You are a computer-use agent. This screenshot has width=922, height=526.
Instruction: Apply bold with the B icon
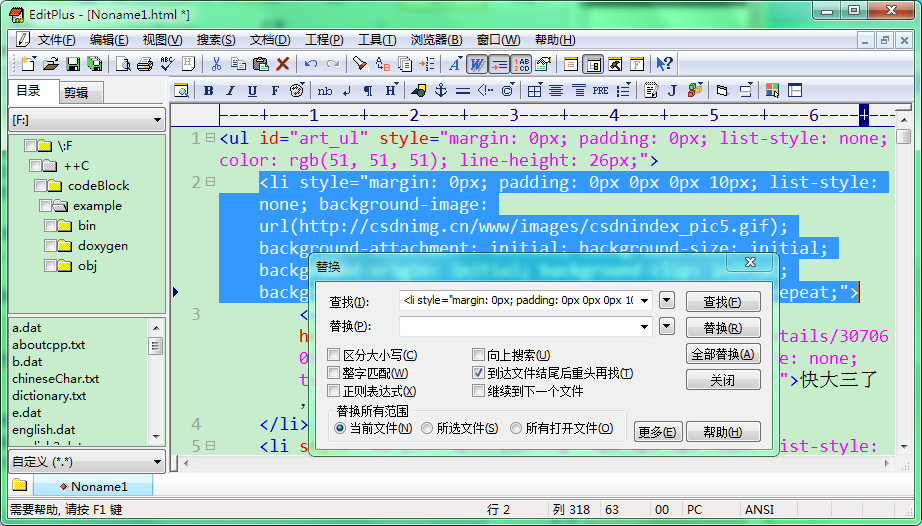pyautogui.click(x=208, y=91)
